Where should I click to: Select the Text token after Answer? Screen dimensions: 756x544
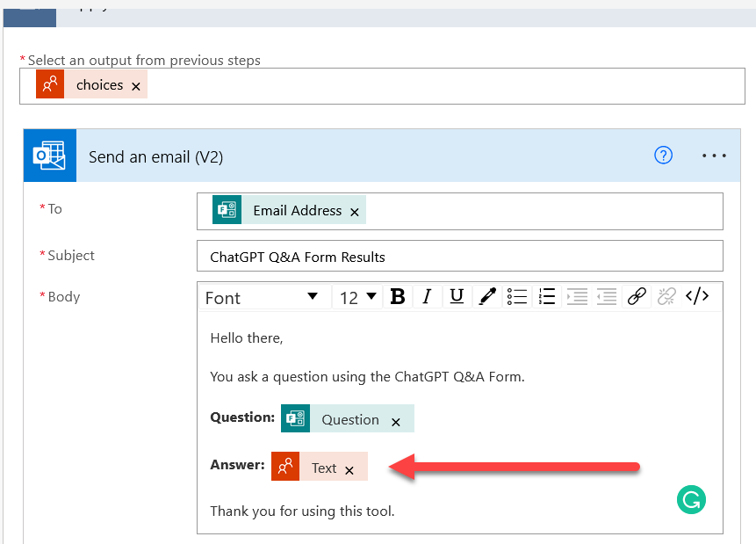point(320,467)
